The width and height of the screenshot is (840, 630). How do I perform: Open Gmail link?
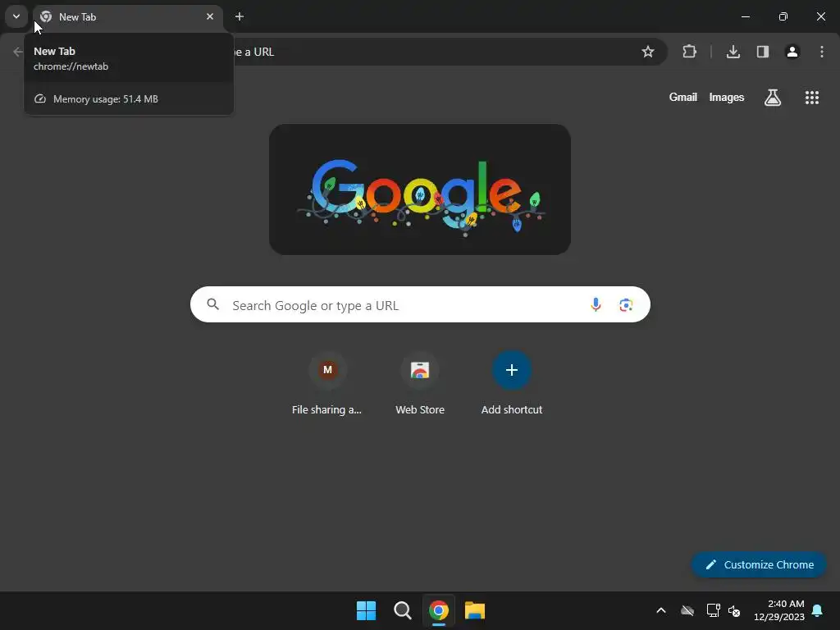pos(682,97)
